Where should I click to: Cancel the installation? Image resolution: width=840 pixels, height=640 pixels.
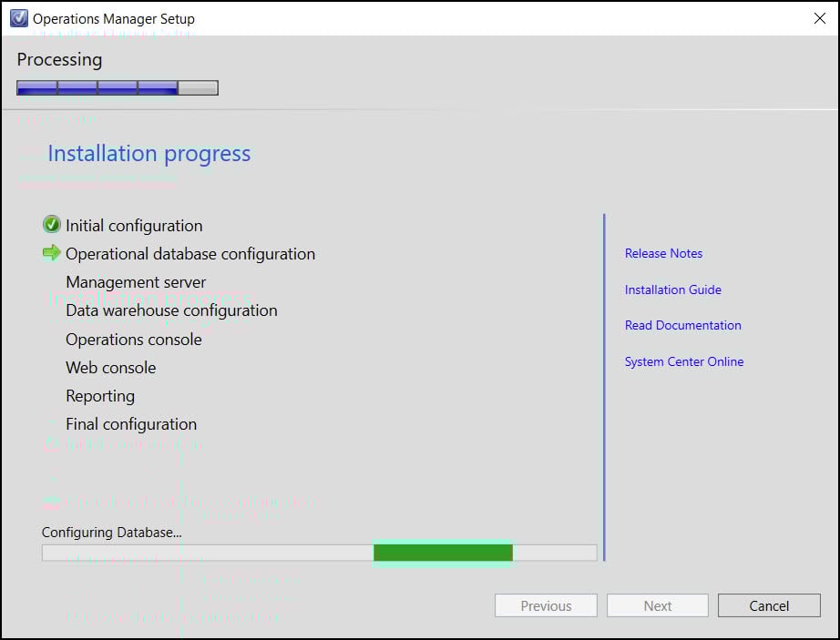point(769,605)
